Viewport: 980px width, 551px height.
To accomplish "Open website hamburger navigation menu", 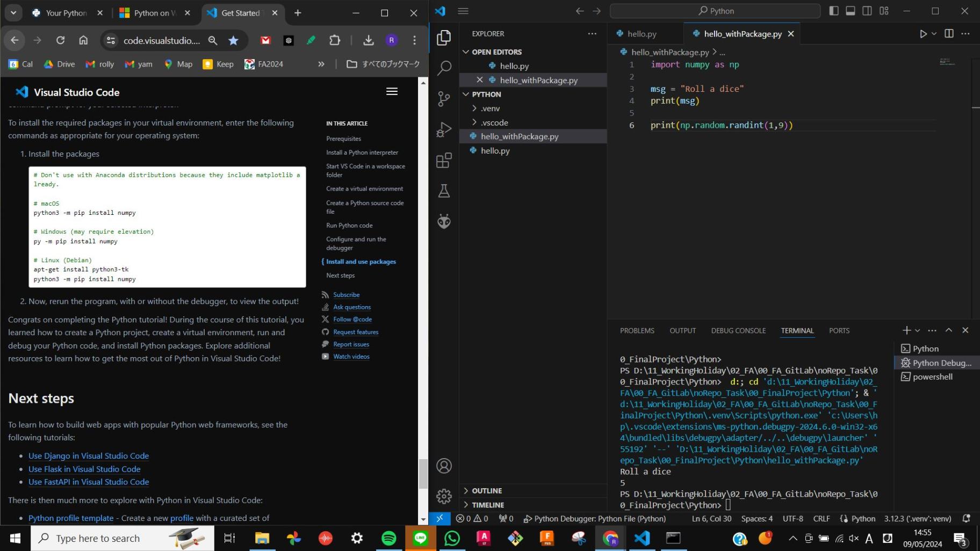I will 392,92.
